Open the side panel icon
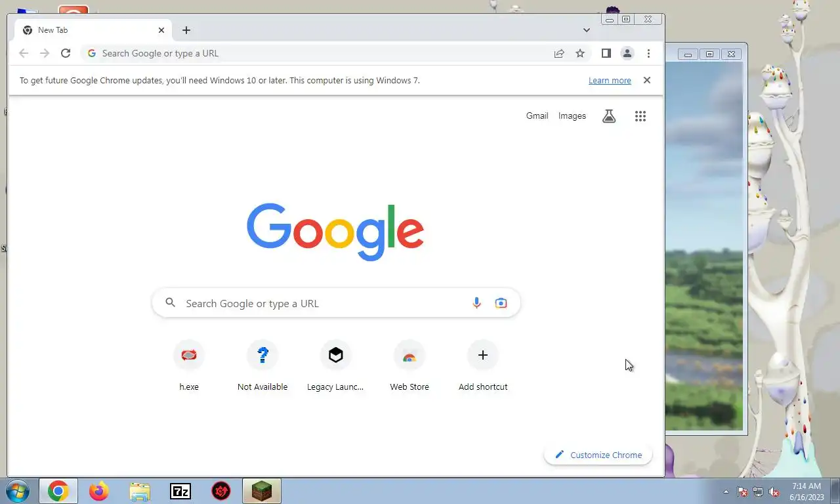 [x=606, y=53]
